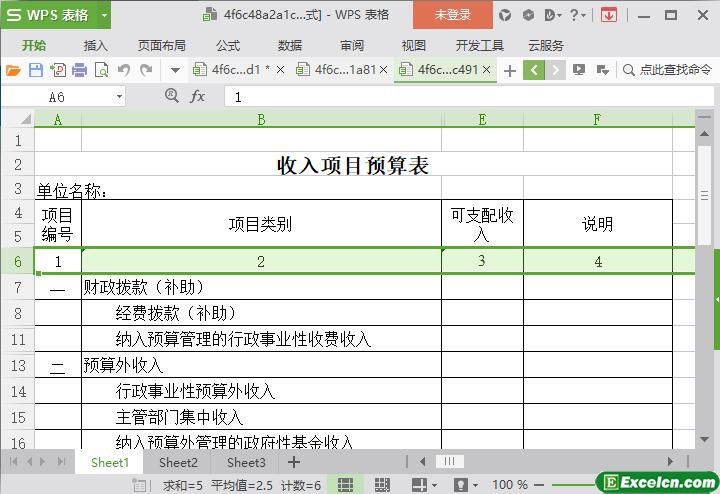Click the 100 % zoom level indicator
Screen dimensions: 720x494
point(510,485)
